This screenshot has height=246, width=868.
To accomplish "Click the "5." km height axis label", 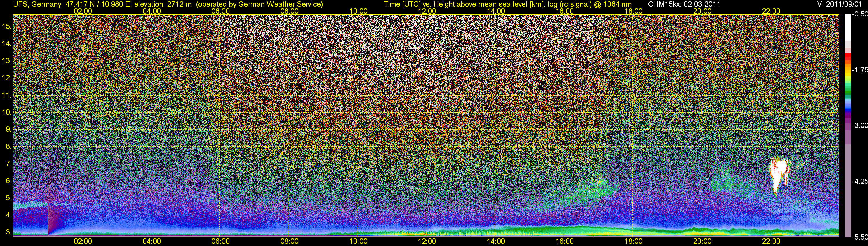I will (9, 198).
